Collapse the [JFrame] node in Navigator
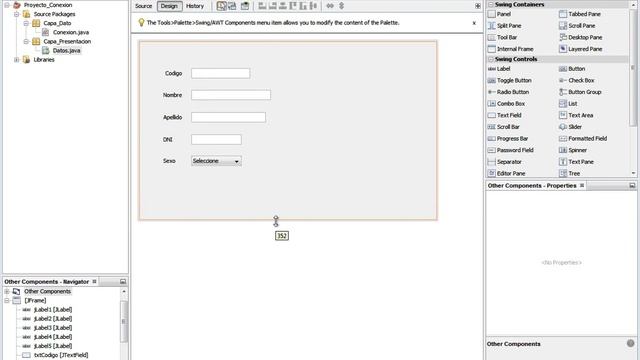The image size is (640, 360). coord(7,300)
